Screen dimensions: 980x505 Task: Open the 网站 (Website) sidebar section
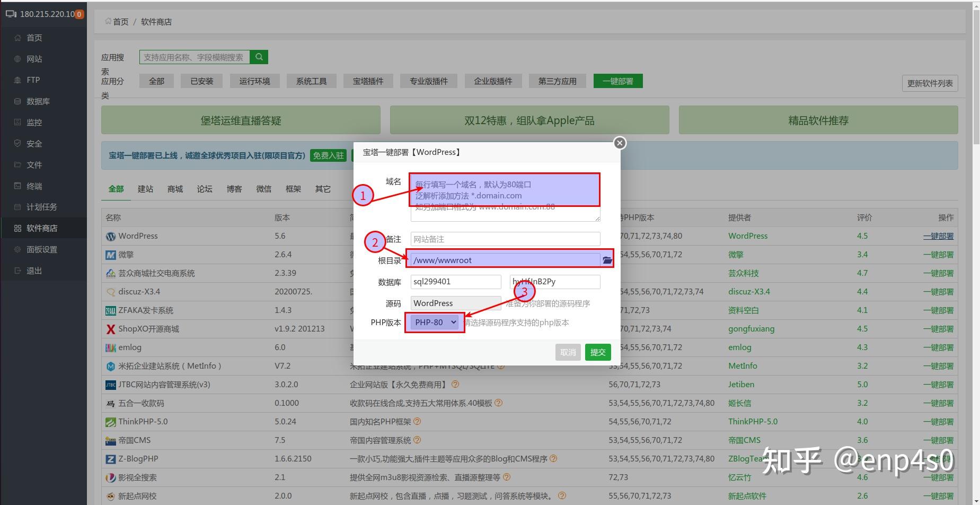[33, 58]
